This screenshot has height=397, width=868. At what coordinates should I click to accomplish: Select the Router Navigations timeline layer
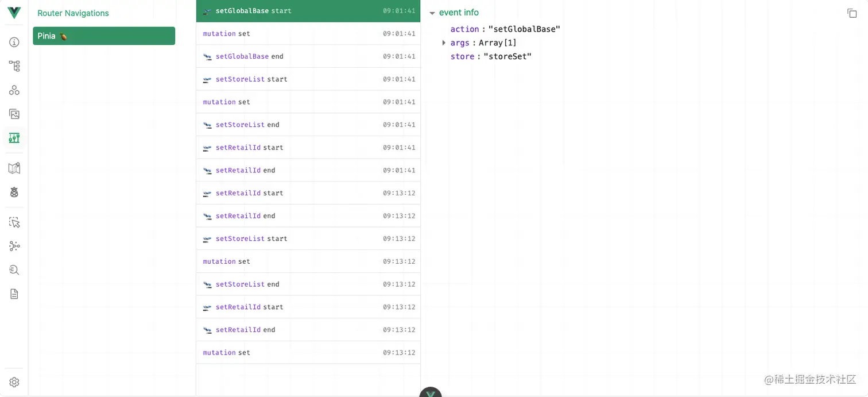[73, 13]
